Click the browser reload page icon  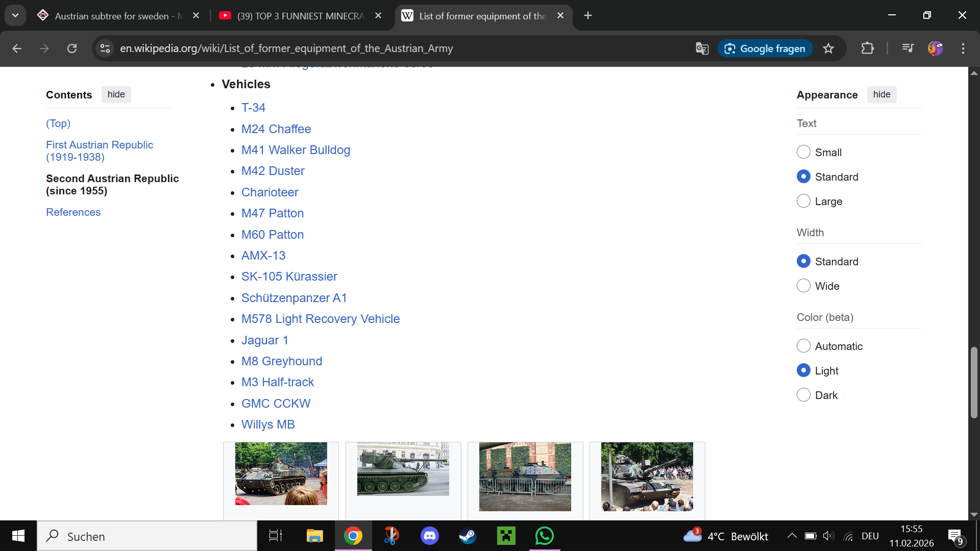pos(72,48)
